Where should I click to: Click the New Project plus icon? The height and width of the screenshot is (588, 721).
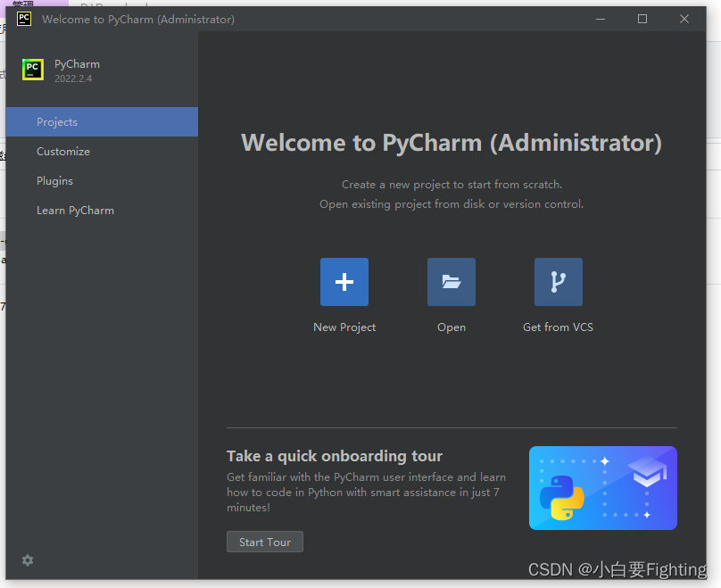tap(344, 282)
